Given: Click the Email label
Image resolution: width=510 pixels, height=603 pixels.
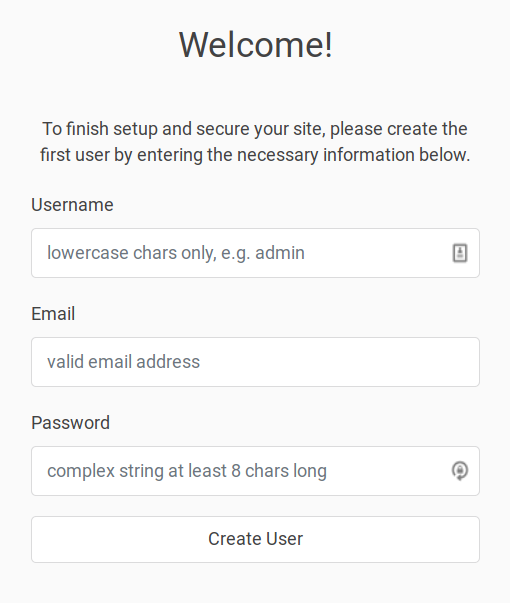Looking at the screenshot, I should tap(53, 313).
